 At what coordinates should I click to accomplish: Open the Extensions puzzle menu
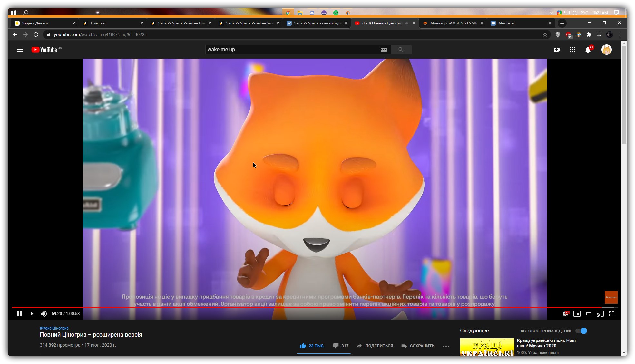click(589, 34)
